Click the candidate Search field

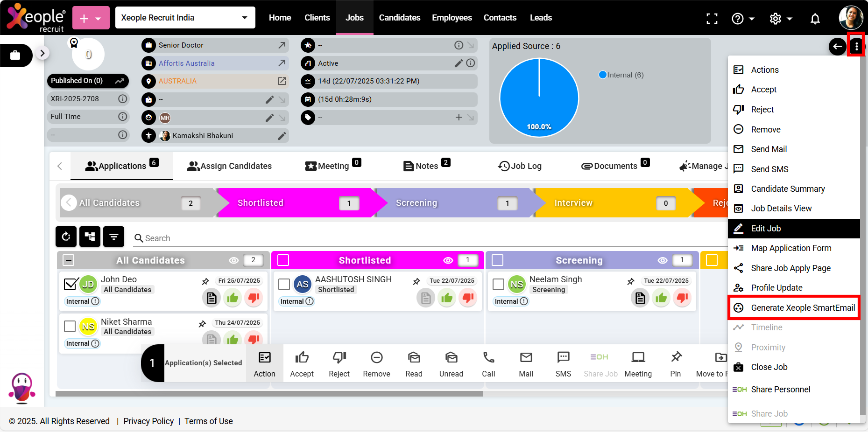click(430, 238)
